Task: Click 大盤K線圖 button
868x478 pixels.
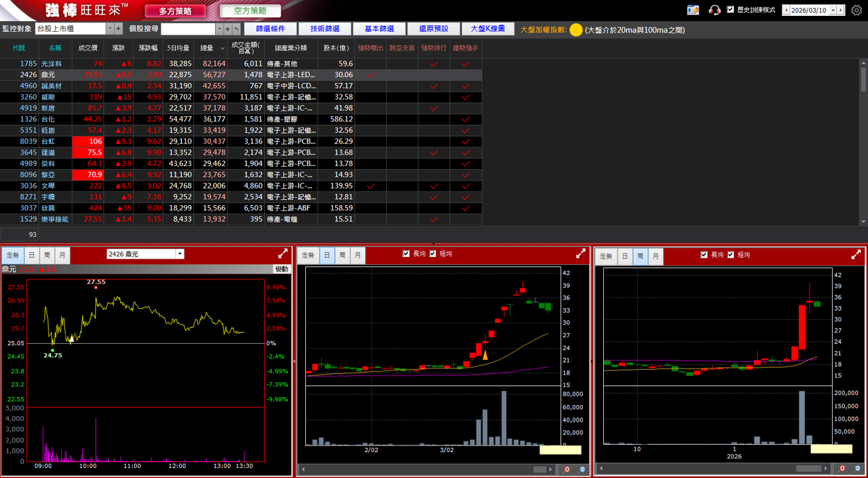Action: [x=488, y=29]
